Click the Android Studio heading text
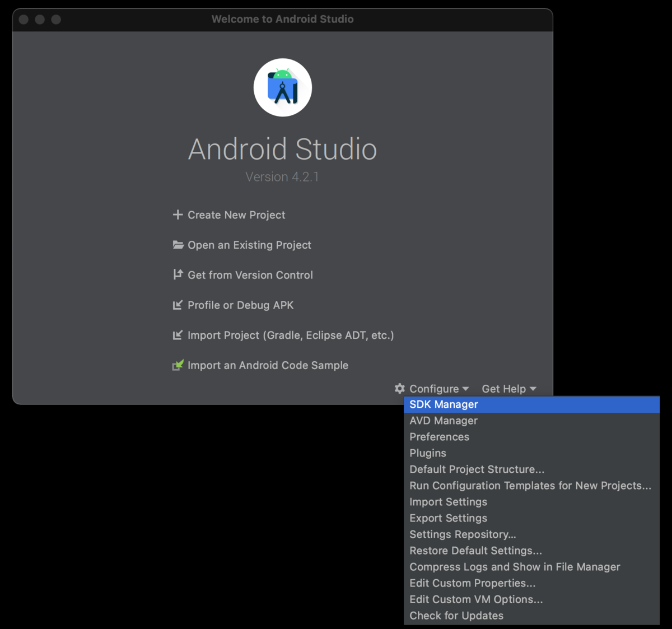Viewport: 672px width, 629px height. tap(283, 149)
